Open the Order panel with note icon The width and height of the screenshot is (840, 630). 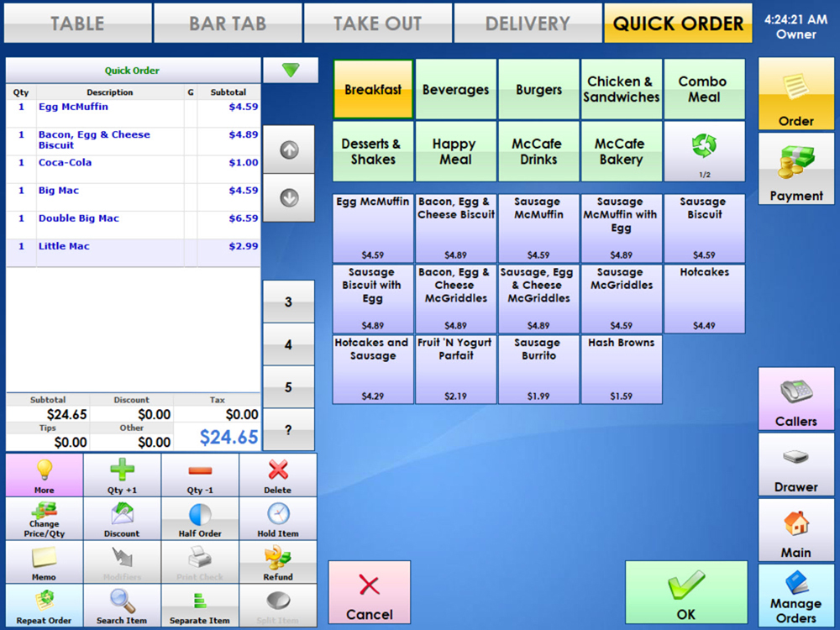796,94
